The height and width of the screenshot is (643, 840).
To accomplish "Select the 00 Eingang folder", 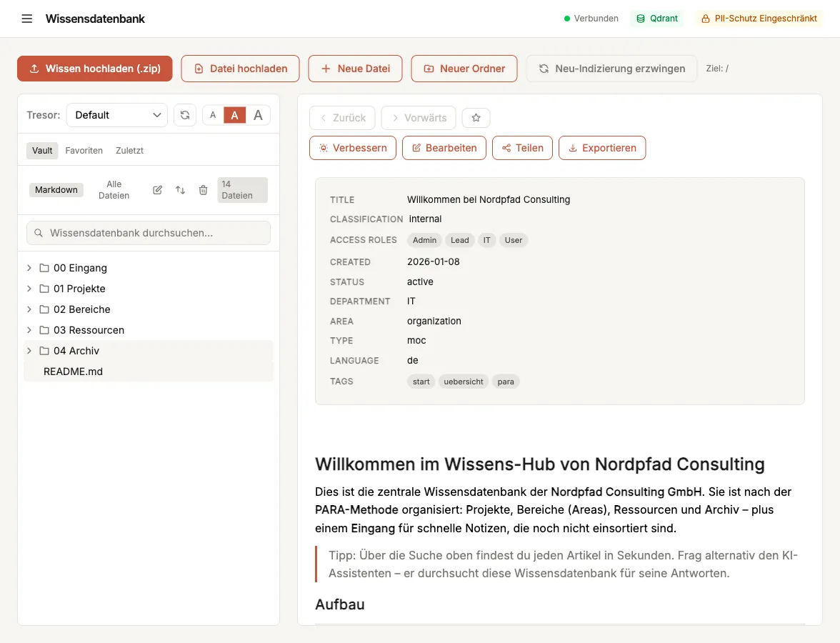I will click(149, 268).
